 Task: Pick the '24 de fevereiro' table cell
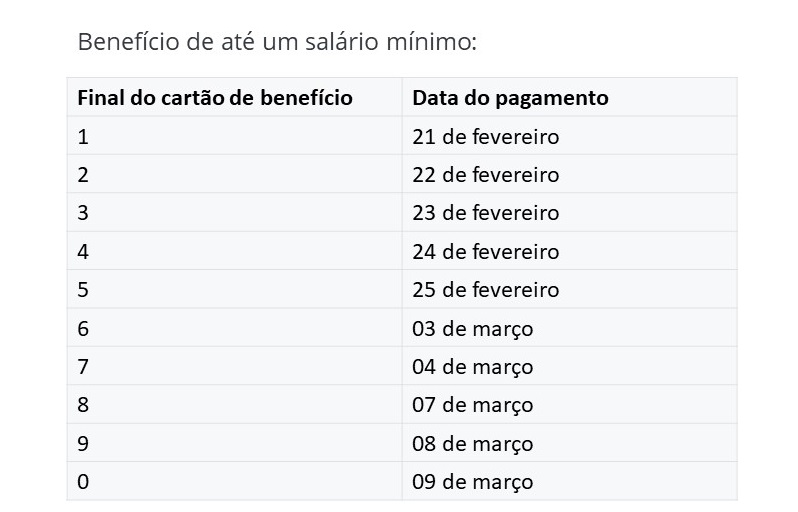pos(485,252)
